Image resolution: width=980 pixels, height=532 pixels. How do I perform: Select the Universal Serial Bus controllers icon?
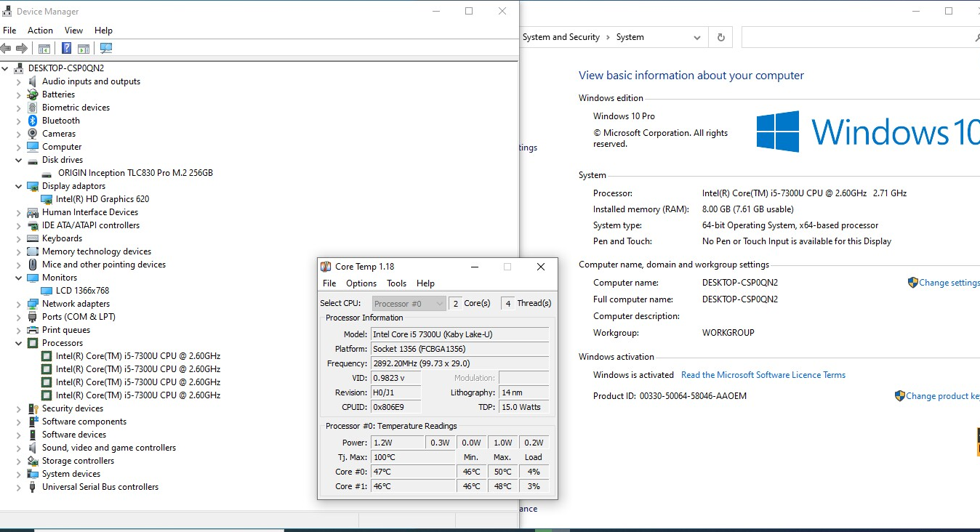pos(33,487)
